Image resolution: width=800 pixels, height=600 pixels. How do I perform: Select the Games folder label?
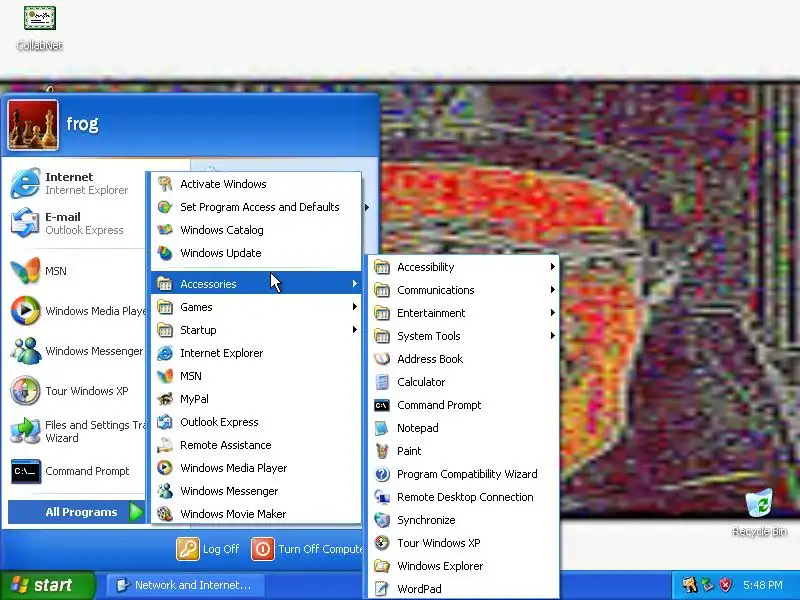coord(196,307)
